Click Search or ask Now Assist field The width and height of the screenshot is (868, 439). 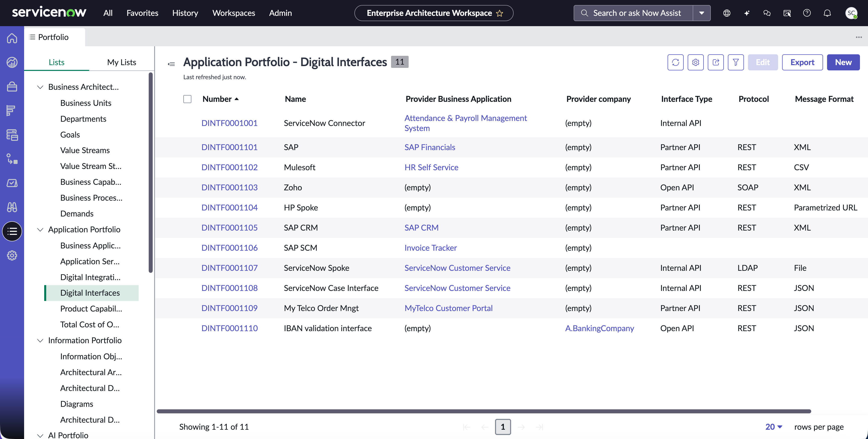tap(633, 13)
